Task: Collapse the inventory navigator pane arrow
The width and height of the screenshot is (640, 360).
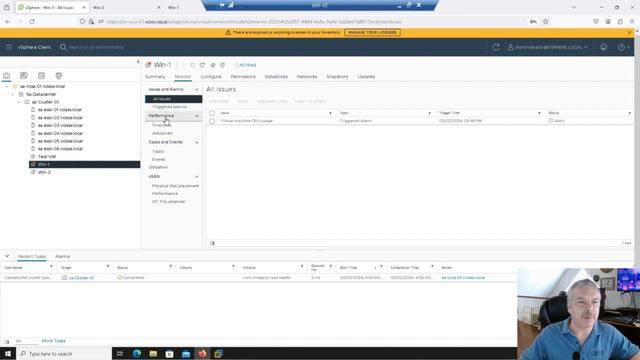Action: tap(138, 62)
